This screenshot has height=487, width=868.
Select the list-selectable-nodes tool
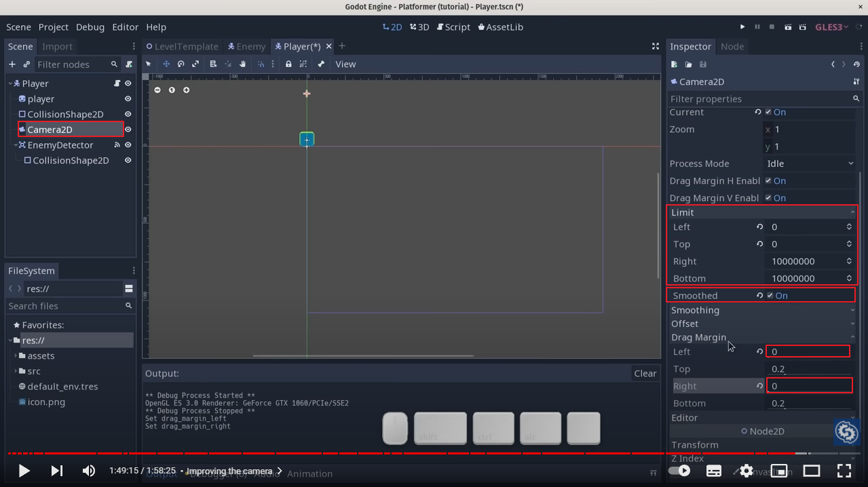click(x=213, y=64)
